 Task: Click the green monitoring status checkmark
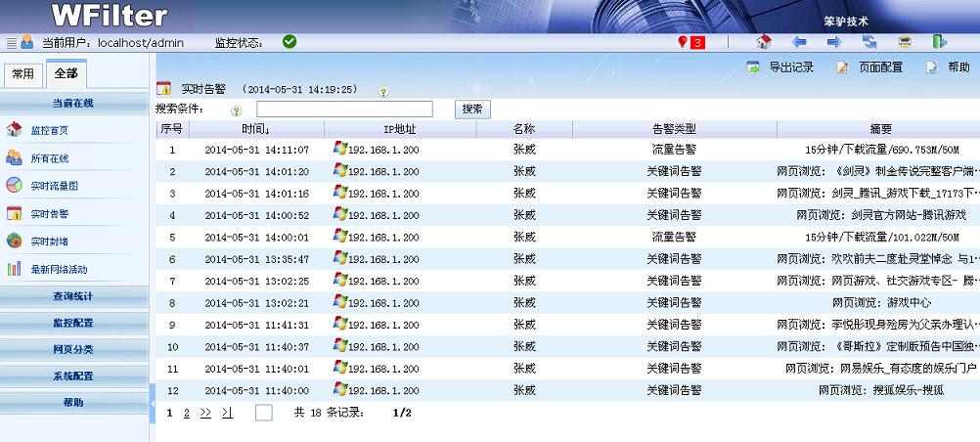point(290,42)
